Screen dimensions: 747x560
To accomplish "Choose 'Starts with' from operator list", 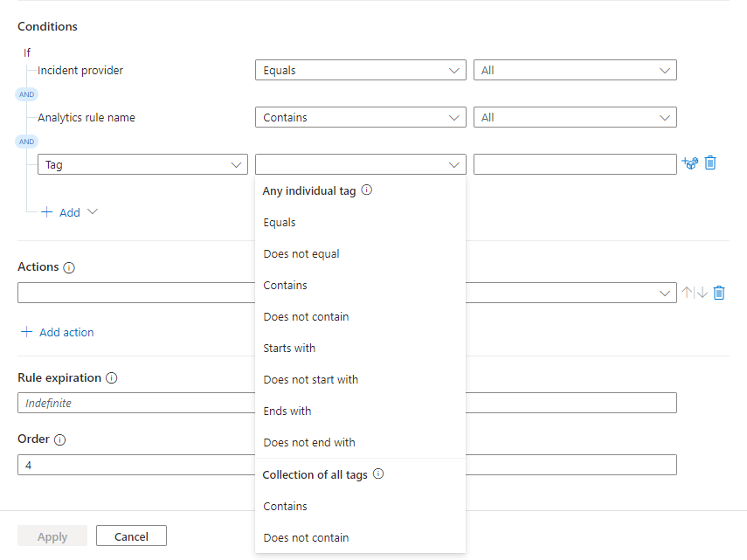I will (x=289, y=349).
